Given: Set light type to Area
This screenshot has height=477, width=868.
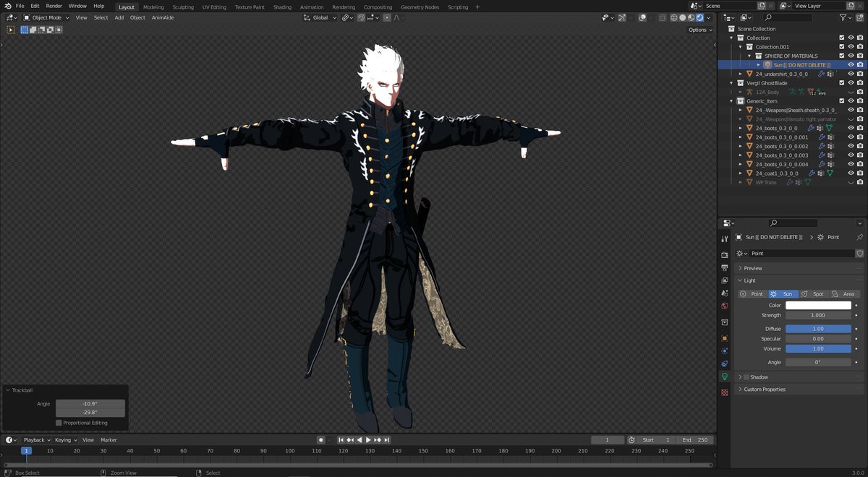Looking at the screenshot, I should pyautogui.click(x=843, y=294).
